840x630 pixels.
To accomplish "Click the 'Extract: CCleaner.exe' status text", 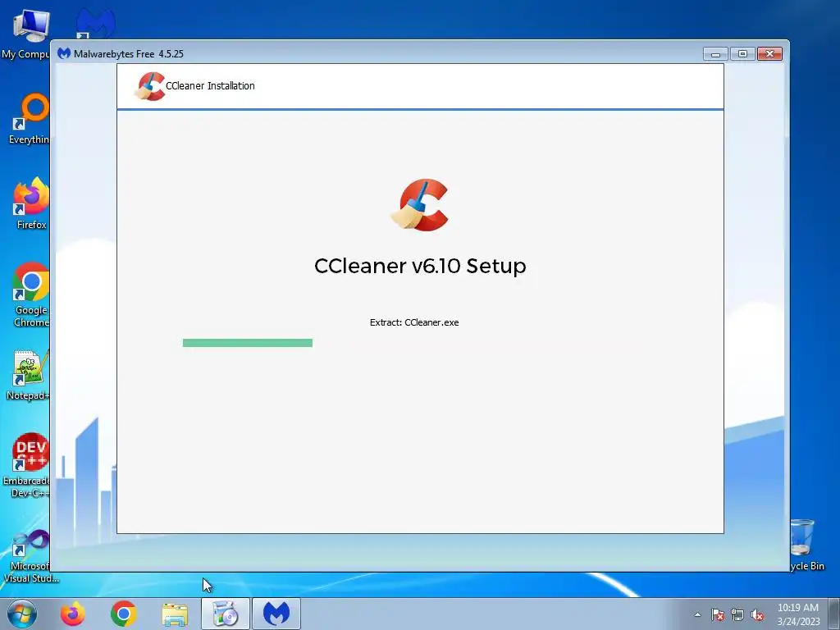I will pyautogui.click(x=414, y=322).
